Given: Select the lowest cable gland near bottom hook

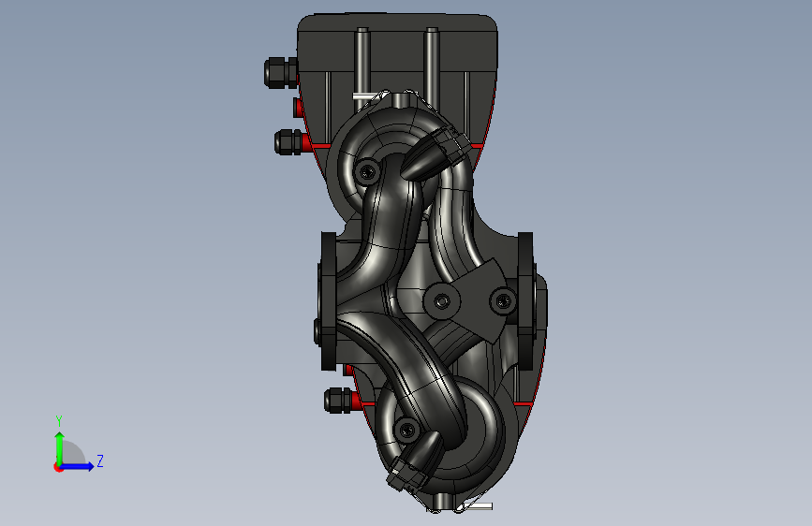Looking at the screenshot, I should point(342,401).
